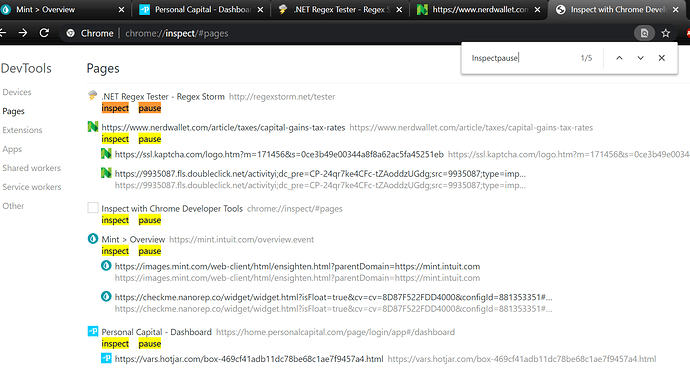Jump to previous find result
690x373 pixels.
[619, 58]
